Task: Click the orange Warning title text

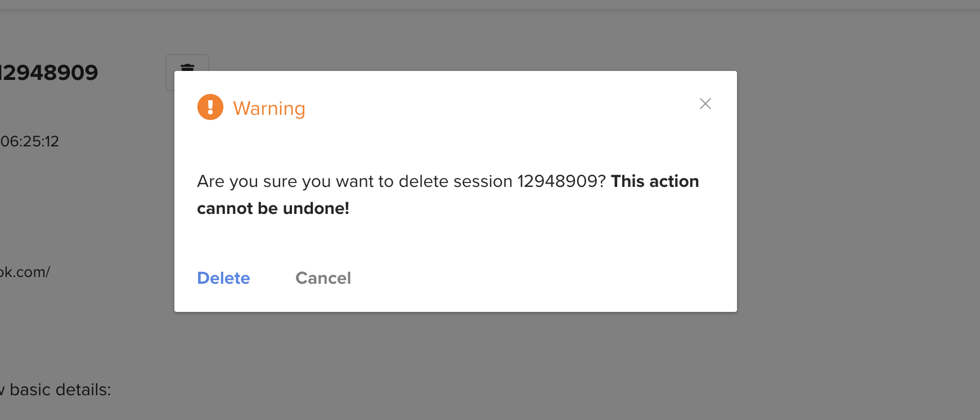Action: pos(269,108)
